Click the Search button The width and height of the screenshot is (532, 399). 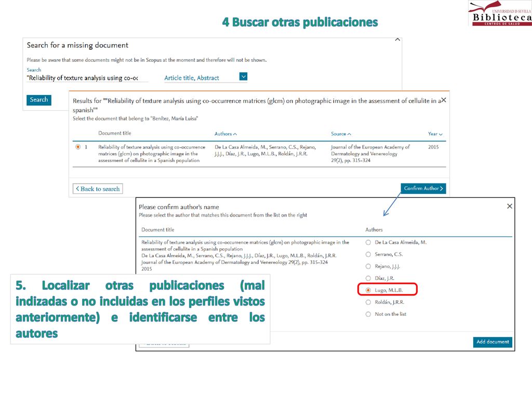click(39, 100)
